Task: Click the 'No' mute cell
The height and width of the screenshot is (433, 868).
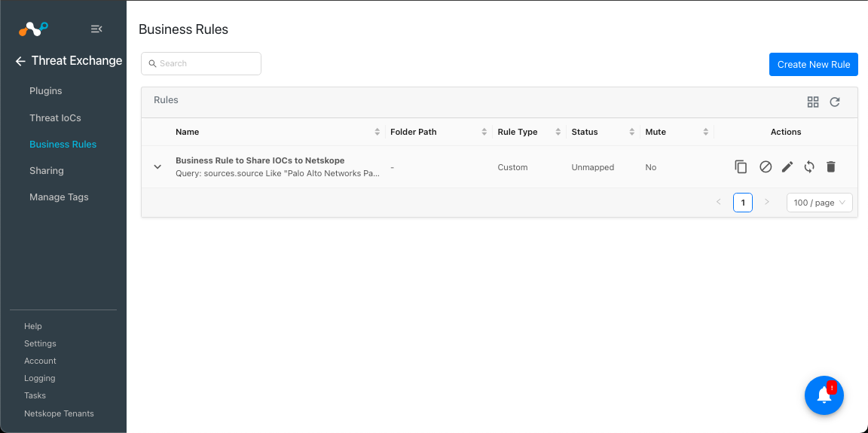Action: 650,167
